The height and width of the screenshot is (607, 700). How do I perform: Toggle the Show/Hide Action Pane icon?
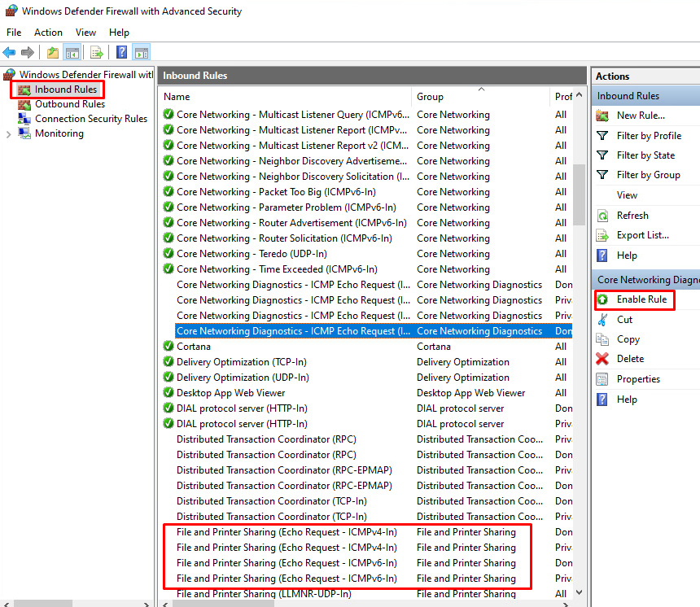point(142,53)
